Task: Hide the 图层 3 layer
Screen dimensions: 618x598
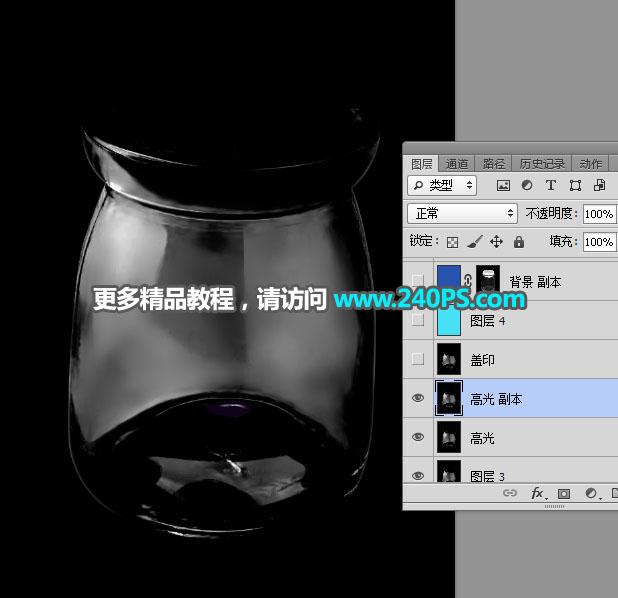Action: (x=418, y=476)
